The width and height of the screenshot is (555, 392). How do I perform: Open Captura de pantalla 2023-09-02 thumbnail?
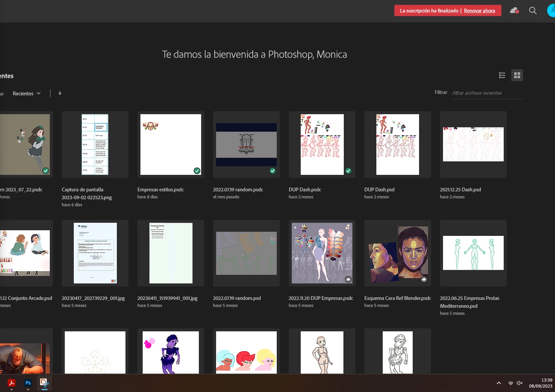point(95,145)
